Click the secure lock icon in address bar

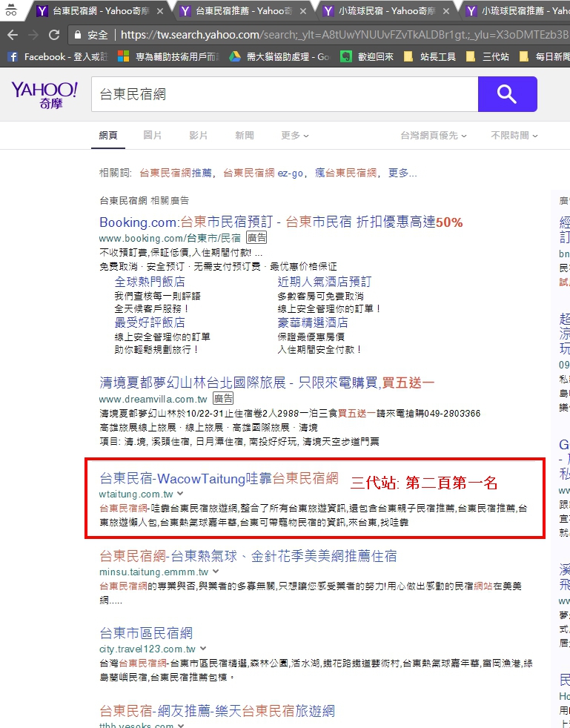(x=78, y=34)
